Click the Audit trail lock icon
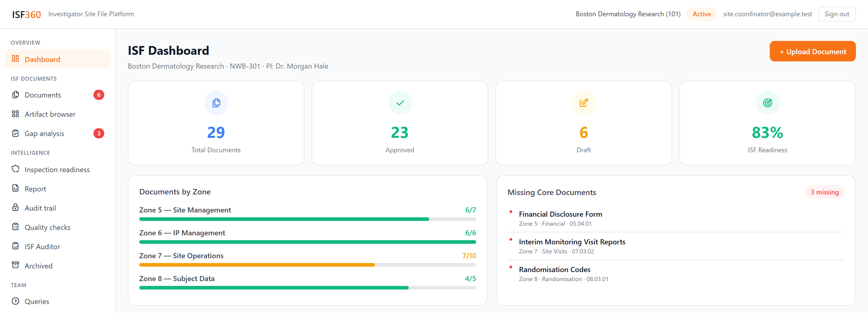This screenshot has width=868, height=313. 15,207
